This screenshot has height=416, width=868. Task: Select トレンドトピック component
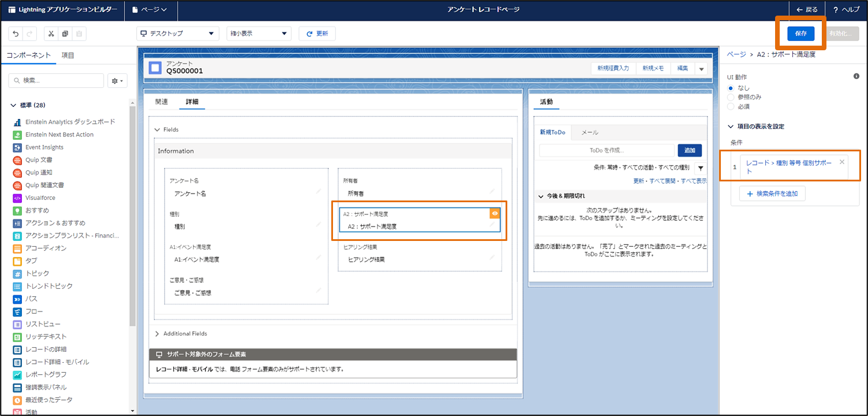43,286
